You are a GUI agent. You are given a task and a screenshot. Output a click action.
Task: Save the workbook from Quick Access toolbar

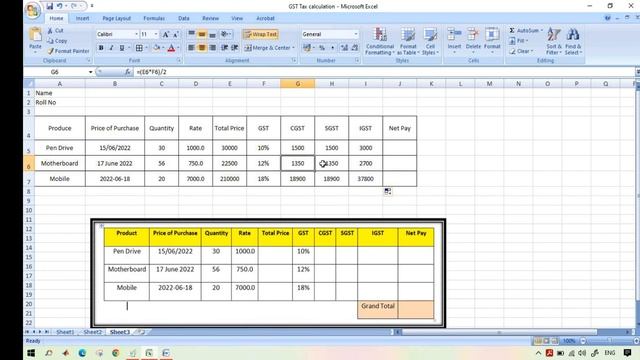(x=49, y=6)
